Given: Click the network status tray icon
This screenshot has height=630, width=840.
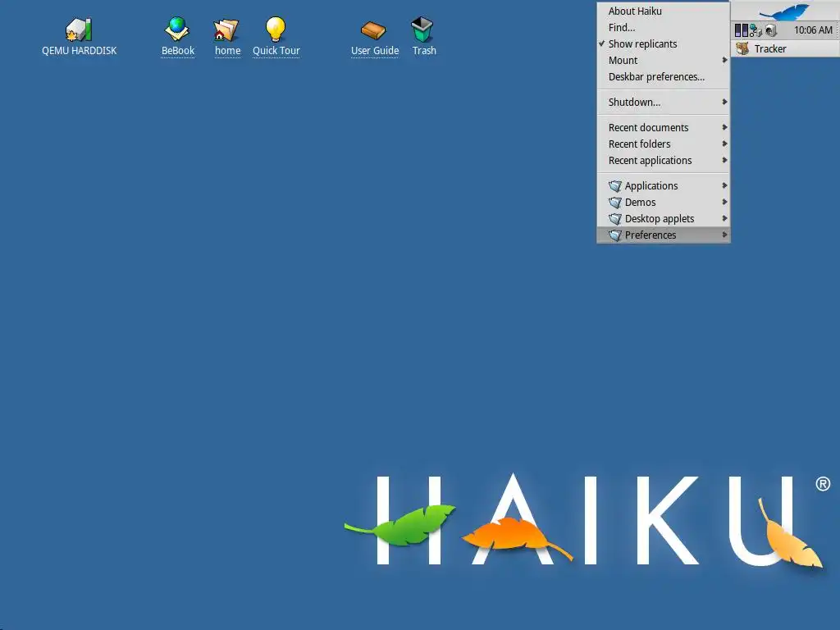Looking at the screenshot, I should point(756,30).
